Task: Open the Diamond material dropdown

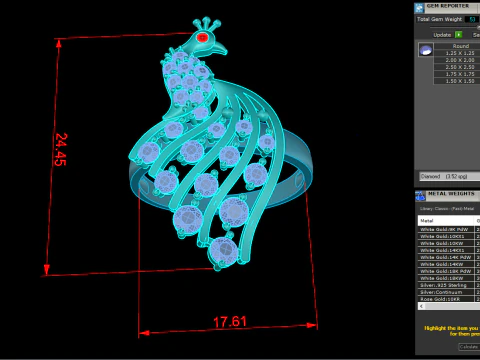Action: [x=450, y=176]
